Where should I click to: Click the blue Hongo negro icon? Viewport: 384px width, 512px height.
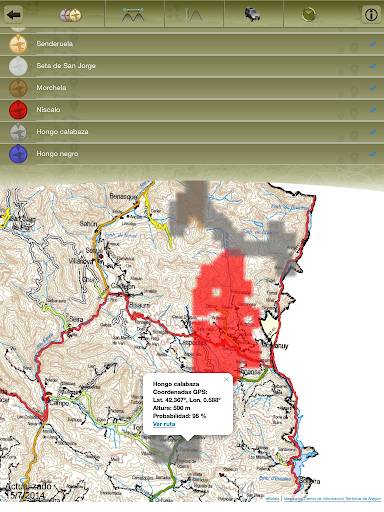[18, 154]
